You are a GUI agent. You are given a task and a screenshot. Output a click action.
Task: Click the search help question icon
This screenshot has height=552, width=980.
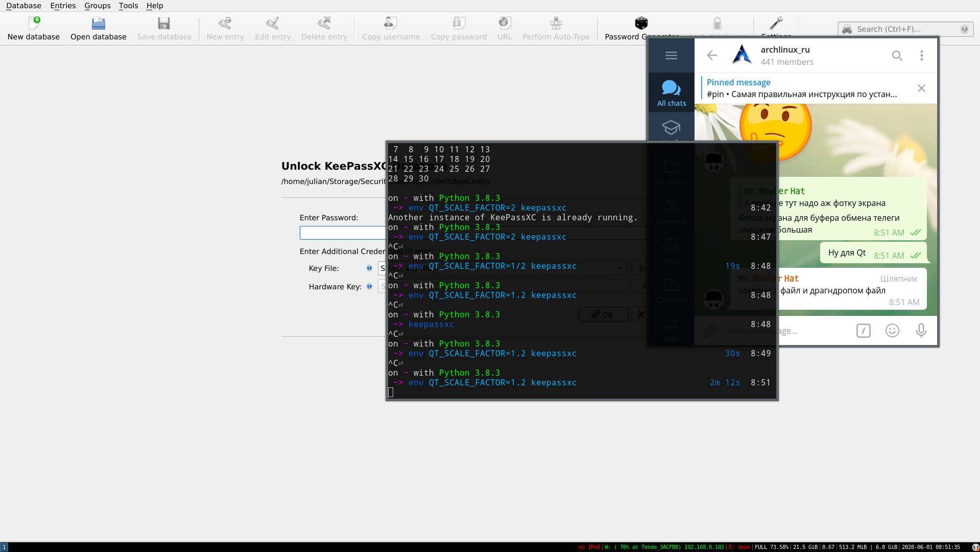[964, 29]
